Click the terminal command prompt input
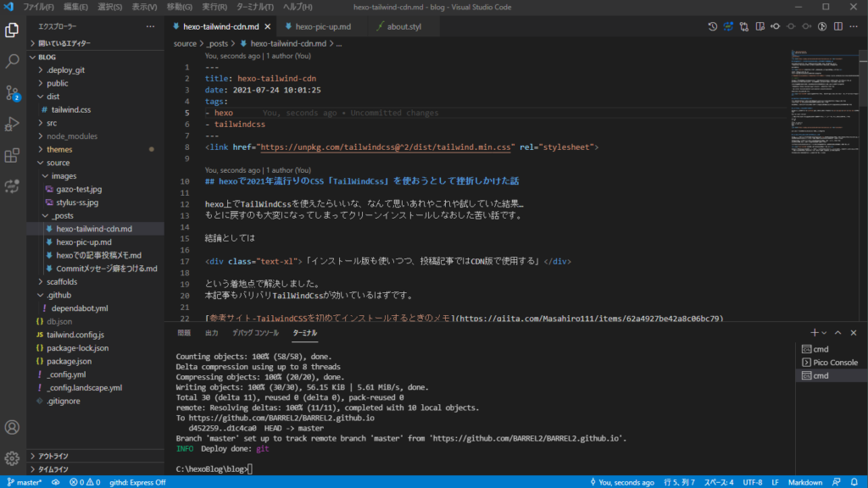868x488 pixels. click(250, 469)
